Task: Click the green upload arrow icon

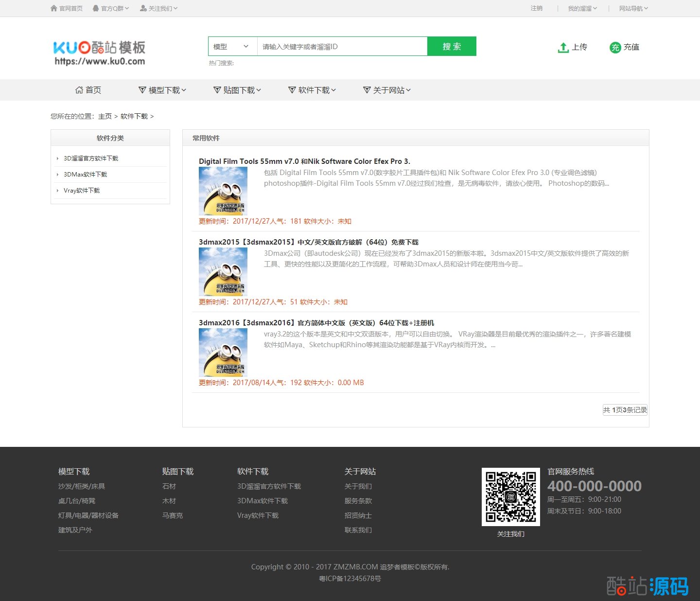Action: (563, 47)
